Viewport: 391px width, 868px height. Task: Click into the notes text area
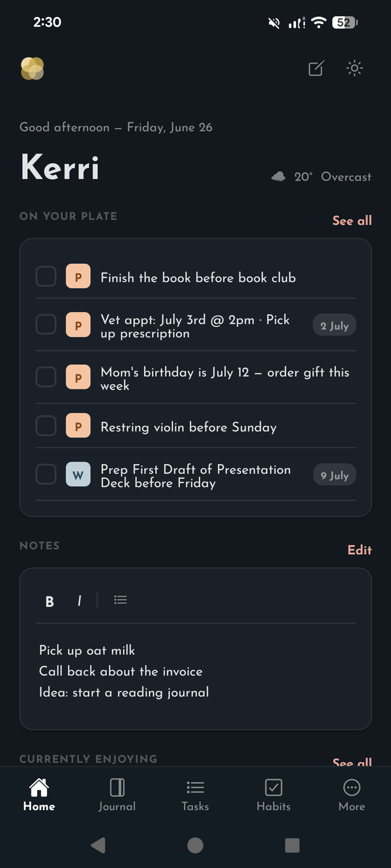(x=195, y=671)
